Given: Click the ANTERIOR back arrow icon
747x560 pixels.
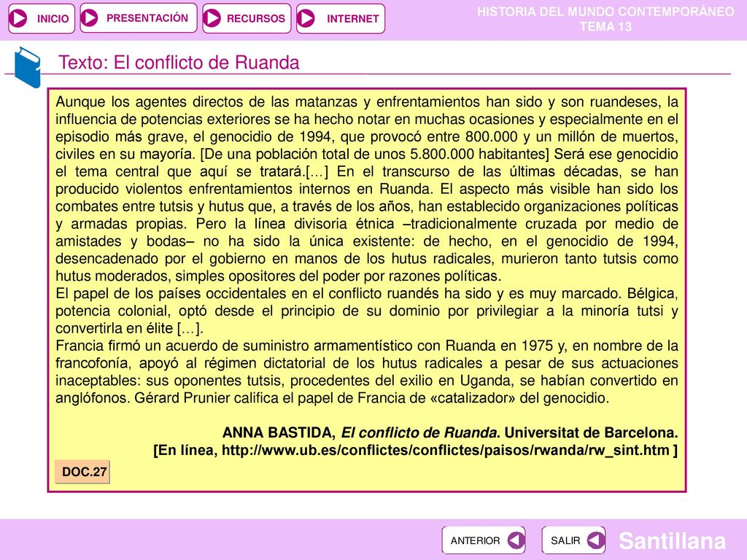Looking at the screenshot, I should [516, 540].
